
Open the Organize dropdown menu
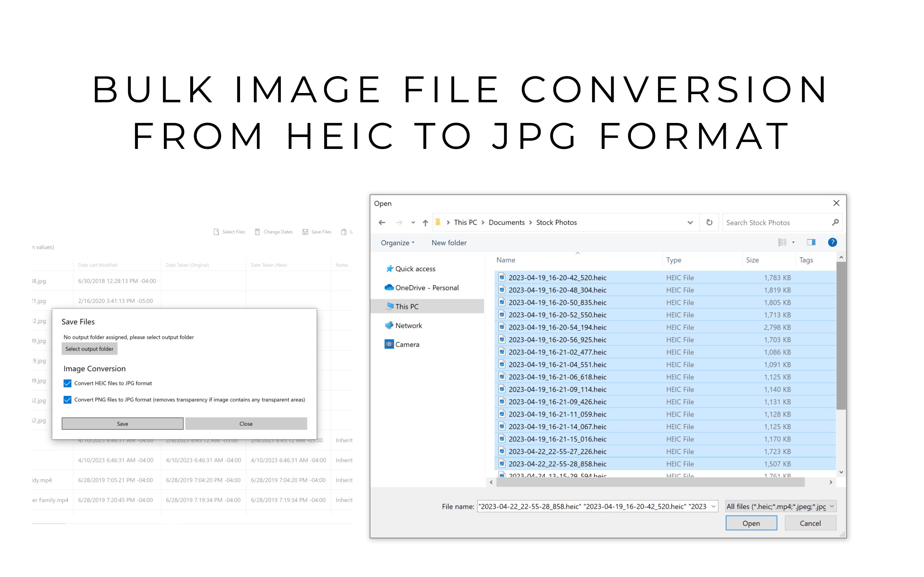397,243
